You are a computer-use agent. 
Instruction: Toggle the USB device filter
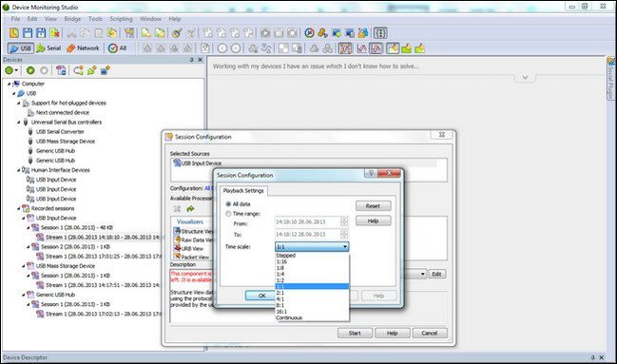[20, 48]
